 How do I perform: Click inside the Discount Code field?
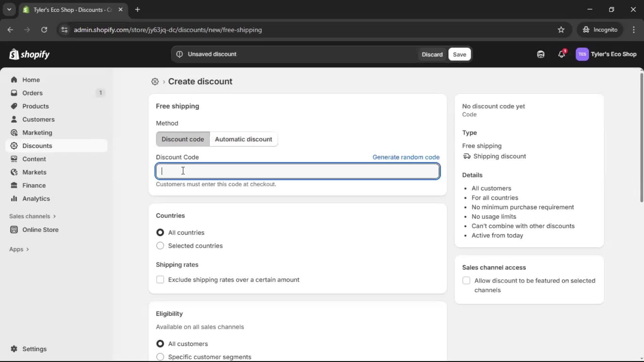(x=297, y=171)
